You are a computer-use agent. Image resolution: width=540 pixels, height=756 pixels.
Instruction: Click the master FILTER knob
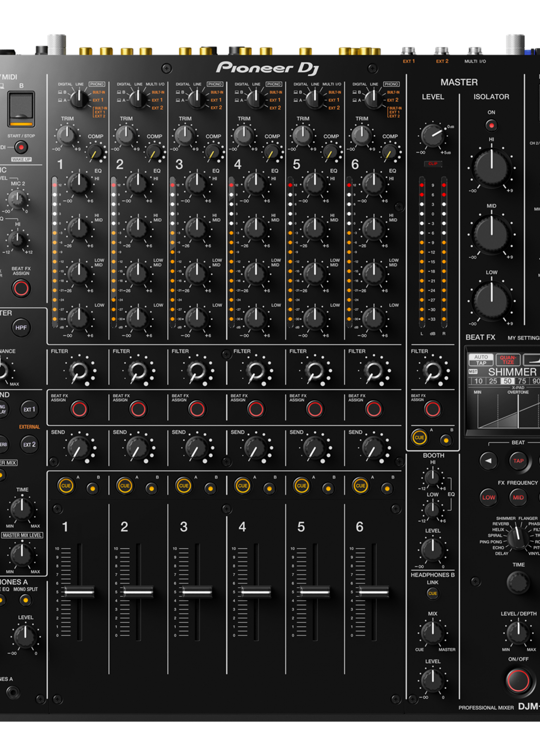point(432,371)
